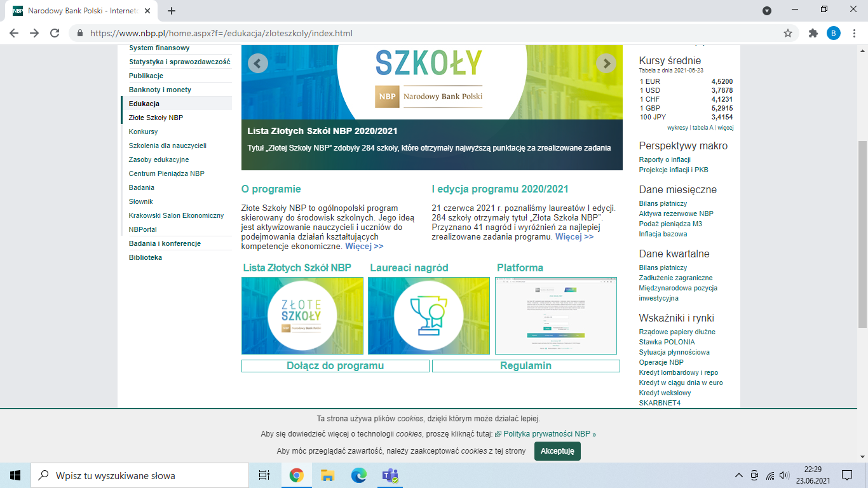868x488 pixels.
Task: Show hidden tray icons chevron
Action: [x=738, y=475]
